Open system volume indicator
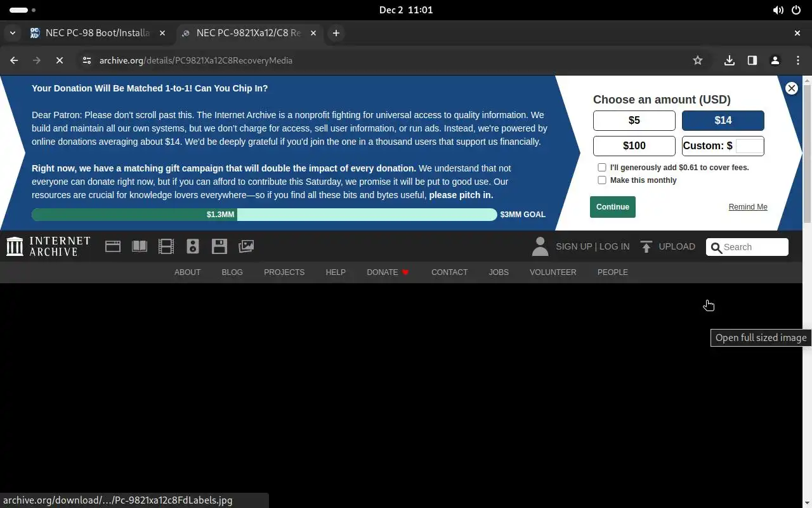 [778, 10]
